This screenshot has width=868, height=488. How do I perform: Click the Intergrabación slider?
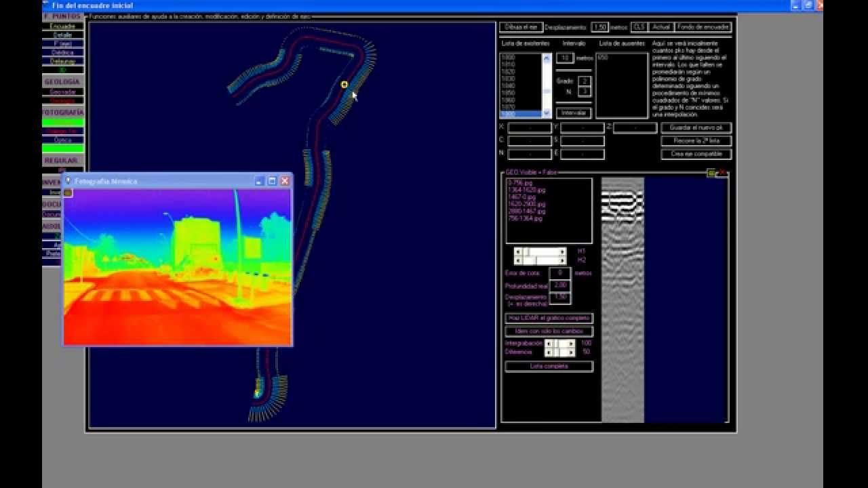(560, 344)
